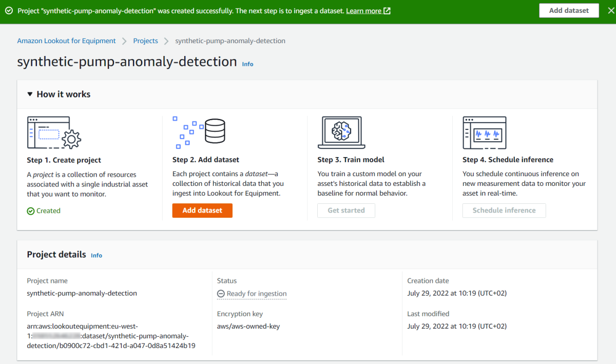Click the Step 1. Create project heading
Image resolution: width=616 pixels, height=364 pixels.
point(64,160)
